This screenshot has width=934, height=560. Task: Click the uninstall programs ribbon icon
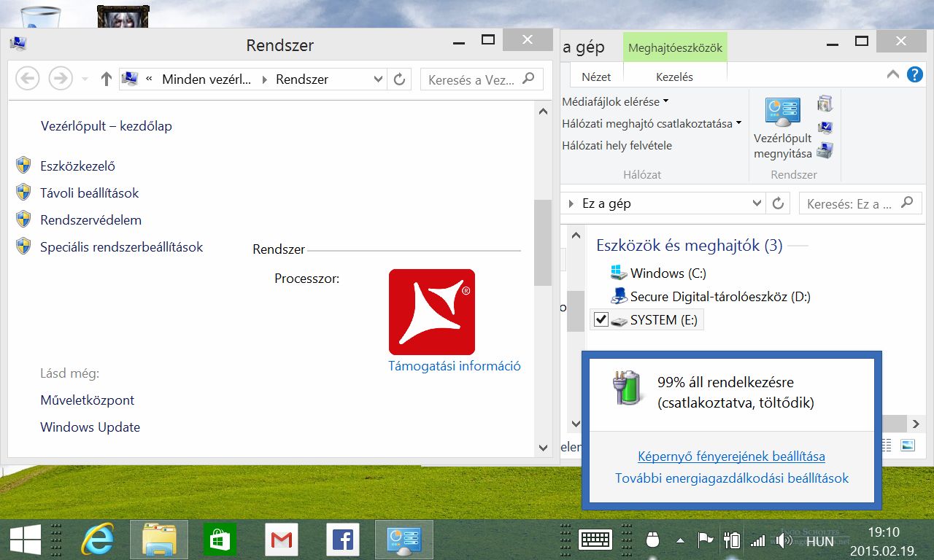click(x=825, y=104)
